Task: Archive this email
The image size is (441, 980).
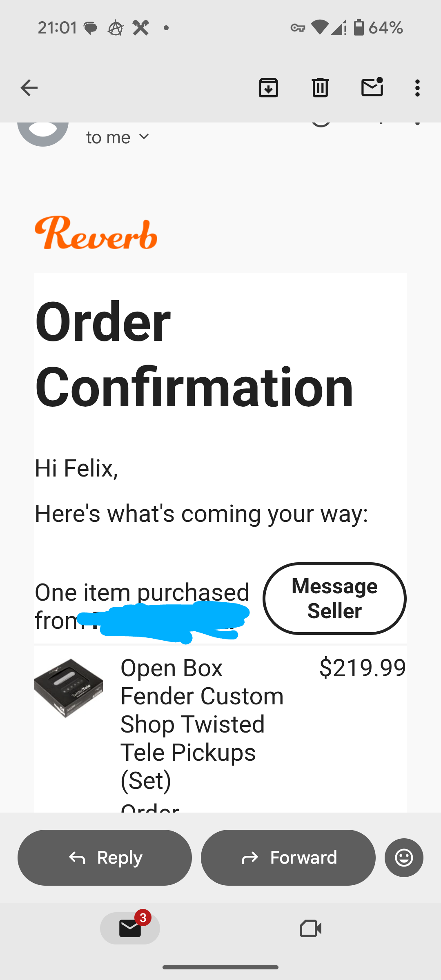Action: click(x=268, y=88)
